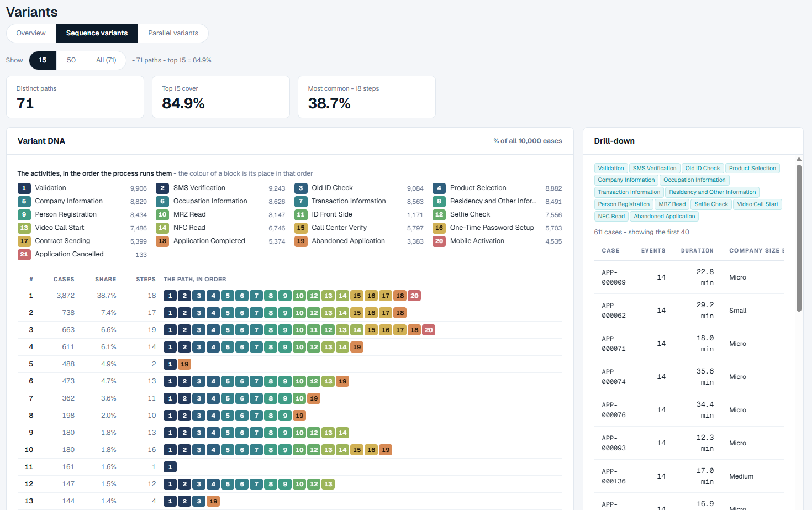The height and width of the screenshot is (510, 812).
Task: Select the variant with 611 cases
Action: click(290, 347)
